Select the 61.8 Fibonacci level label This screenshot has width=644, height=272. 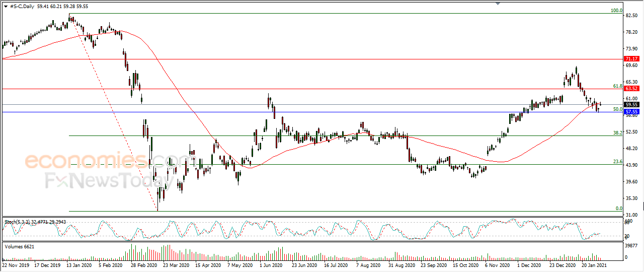[618, 86]
